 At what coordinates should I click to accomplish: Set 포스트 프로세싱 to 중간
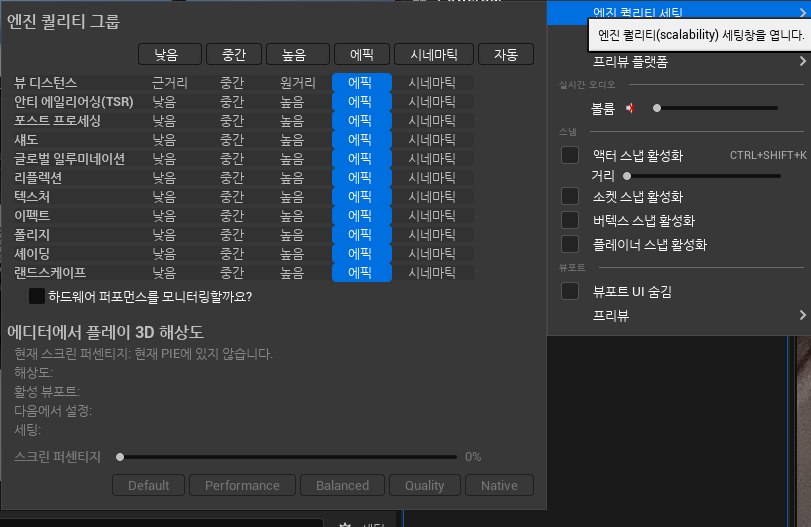tap(232, 121)
